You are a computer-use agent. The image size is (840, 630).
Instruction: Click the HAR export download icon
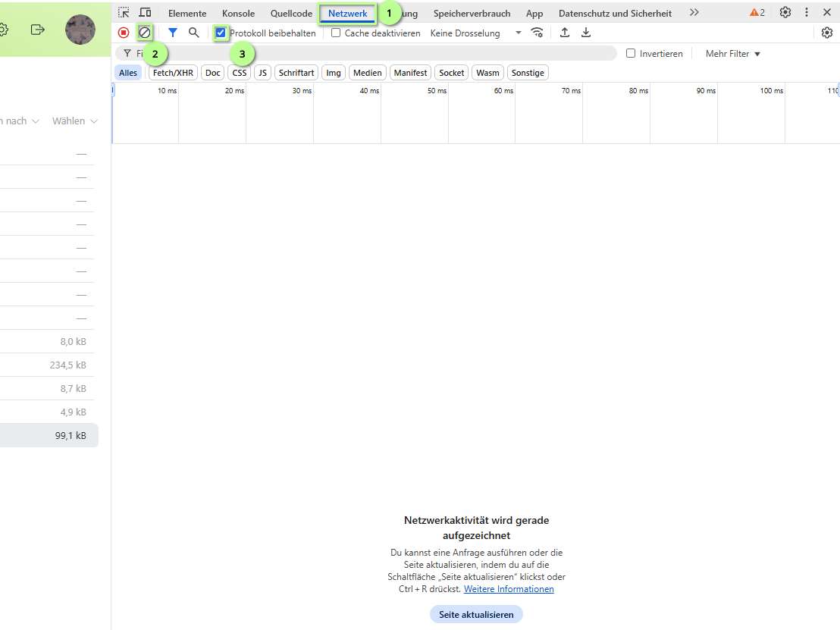coord(586,33)
